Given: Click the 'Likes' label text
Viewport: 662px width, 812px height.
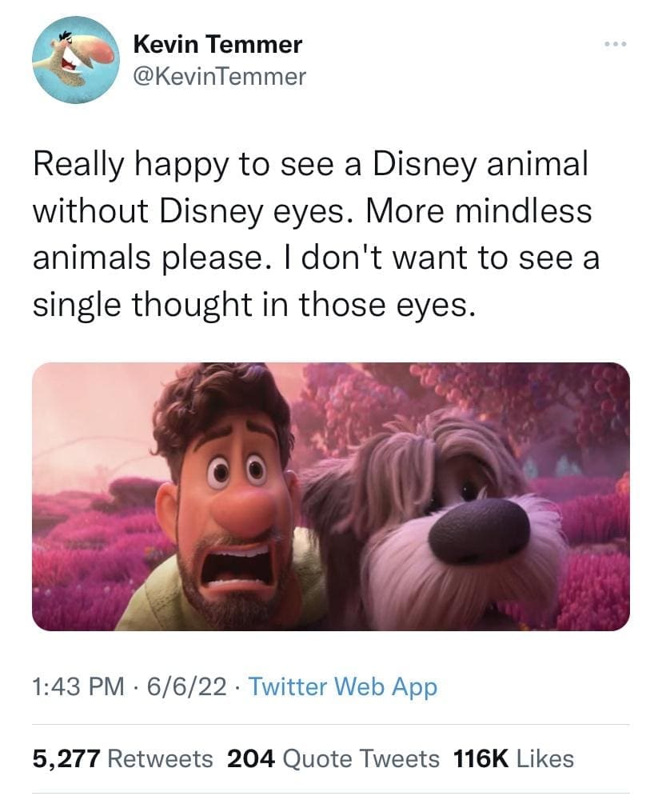Looking at the screenshot, I should 545,758.
